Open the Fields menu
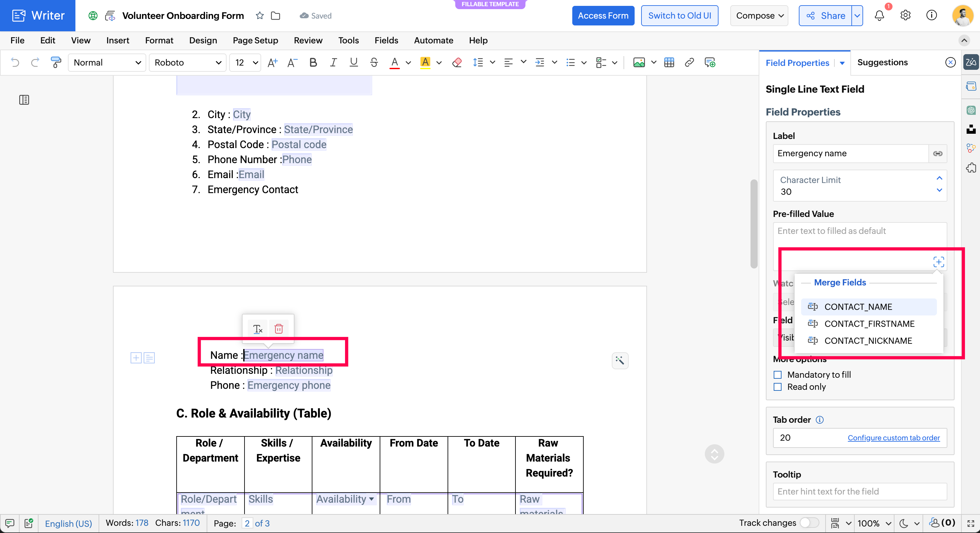The image size is (980, 533). 386,40
